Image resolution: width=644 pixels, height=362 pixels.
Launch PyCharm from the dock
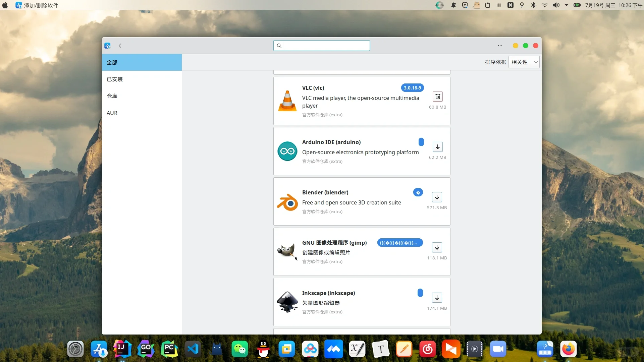click(x=169, y=349)
